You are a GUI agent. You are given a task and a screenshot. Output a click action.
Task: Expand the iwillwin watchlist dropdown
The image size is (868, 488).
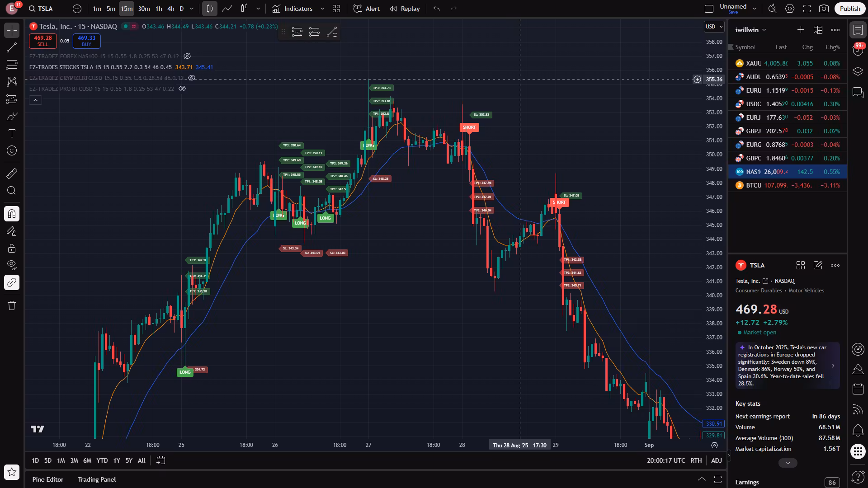tap(750, 30)
